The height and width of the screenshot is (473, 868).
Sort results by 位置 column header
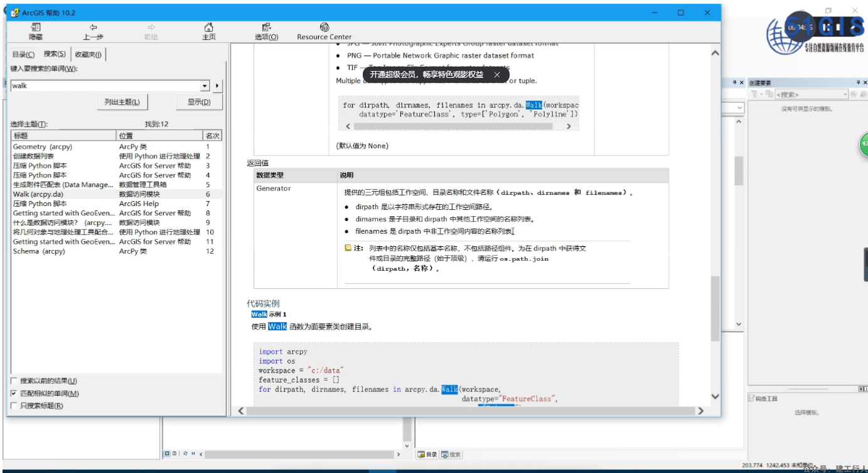(x=160, y=136)
